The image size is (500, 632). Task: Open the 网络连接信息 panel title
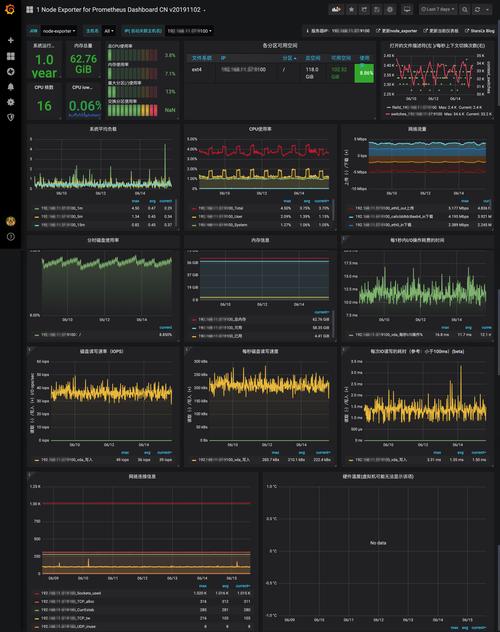tap(142, 476)
